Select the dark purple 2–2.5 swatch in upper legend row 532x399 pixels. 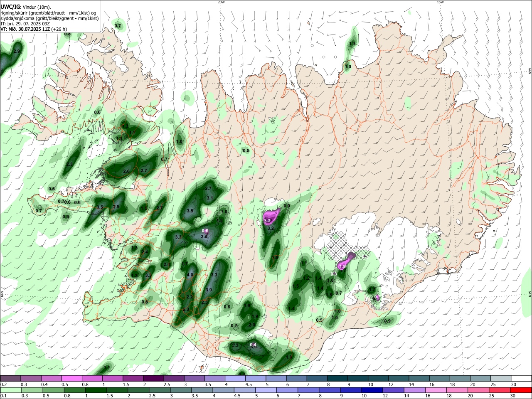pos(153,378)
